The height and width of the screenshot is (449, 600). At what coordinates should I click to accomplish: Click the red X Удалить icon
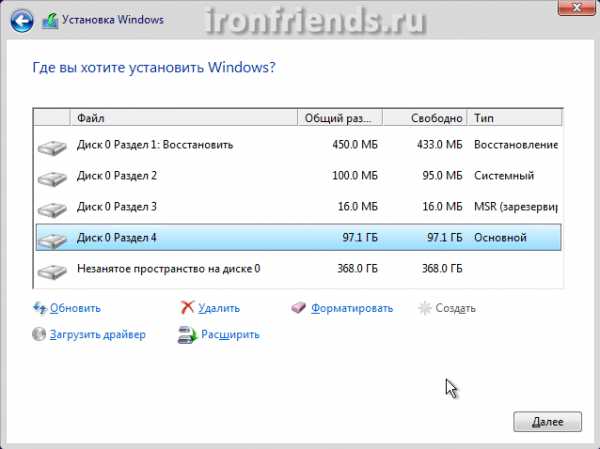(x=187, y=307)
